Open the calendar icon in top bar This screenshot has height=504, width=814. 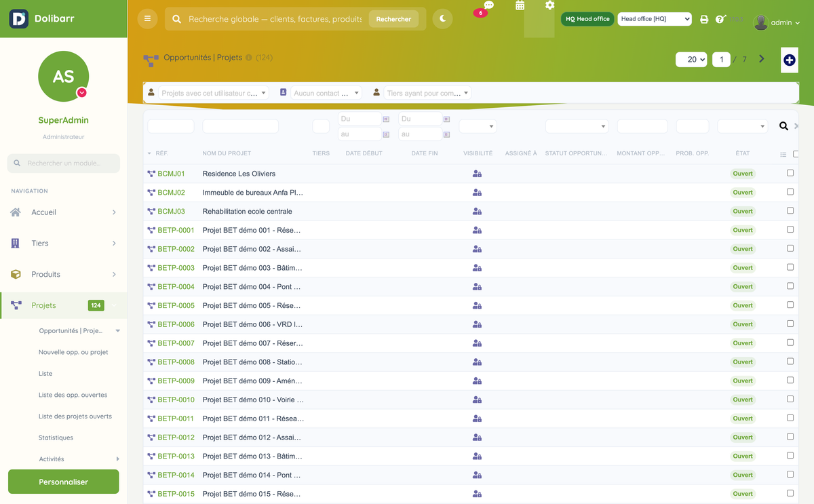coord(520,5)
